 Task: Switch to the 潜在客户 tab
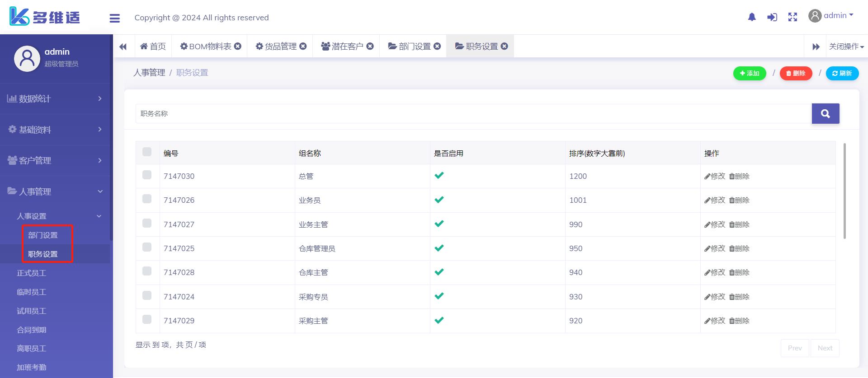click(x=343, y=46)
